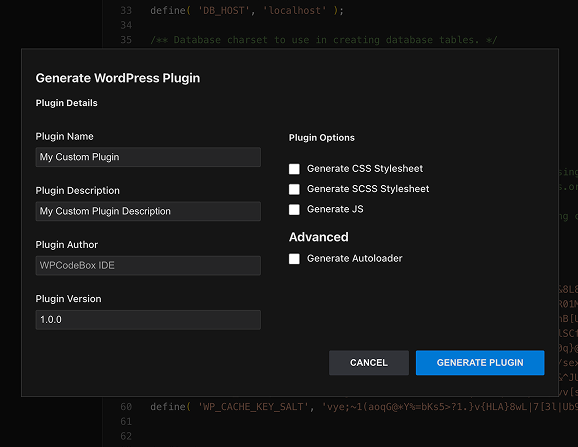Click line number 34 in the gutter
This screenshot has width=578, height=447.
126,25
